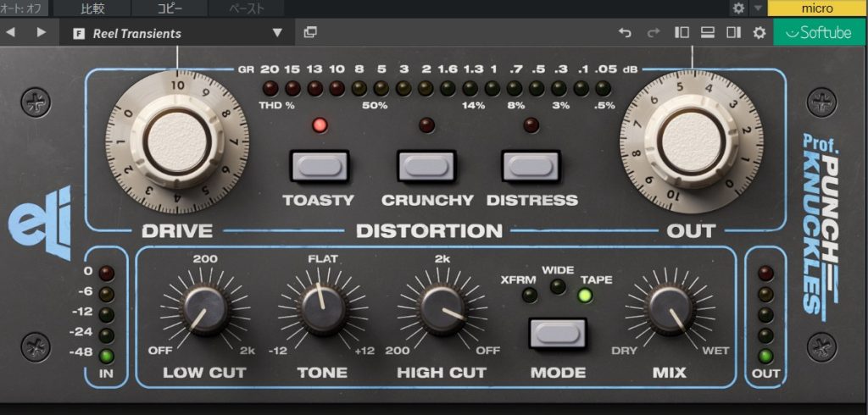The image size is (868, 415).
Task: Open the yellow micro dropdown field
Action: click(x=816, y=8)
